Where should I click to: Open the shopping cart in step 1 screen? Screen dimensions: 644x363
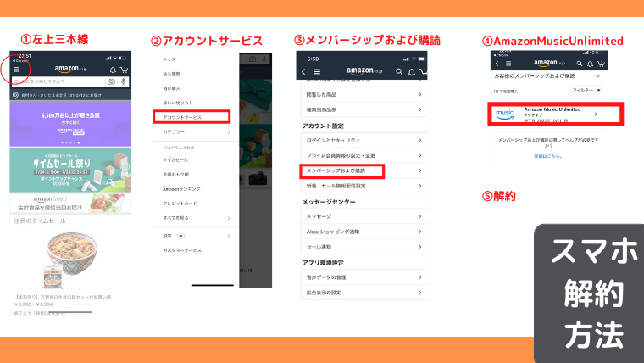(124, 70)
